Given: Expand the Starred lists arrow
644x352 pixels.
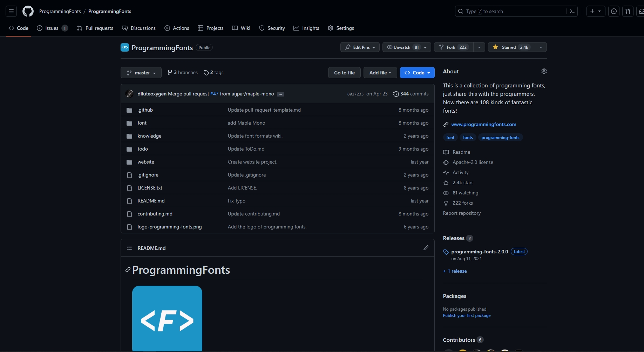Looking at the screenshot, I should pyautogui.click(x=541, y=47).
